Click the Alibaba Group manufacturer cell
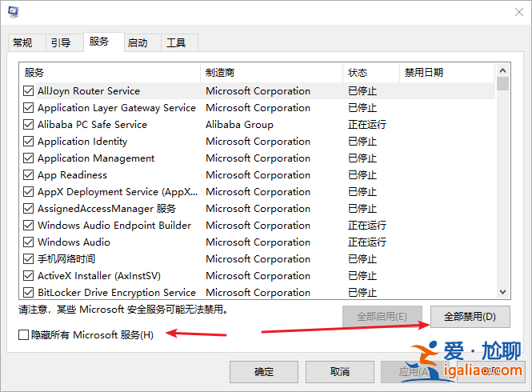 pyautogui.click(x=239, y=125)
